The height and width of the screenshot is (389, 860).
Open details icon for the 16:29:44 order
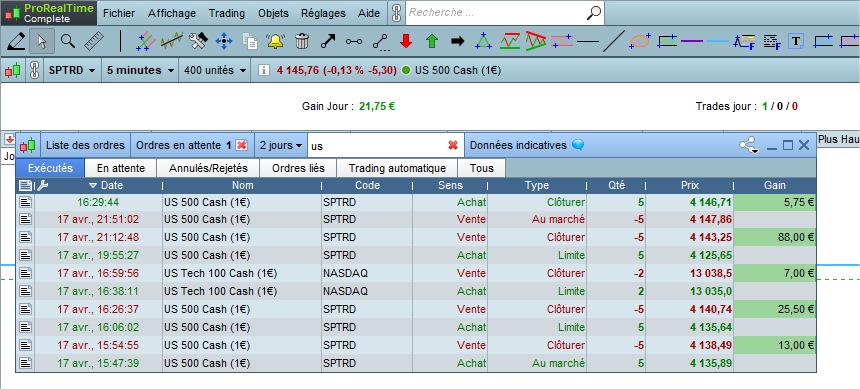(25, 202)
